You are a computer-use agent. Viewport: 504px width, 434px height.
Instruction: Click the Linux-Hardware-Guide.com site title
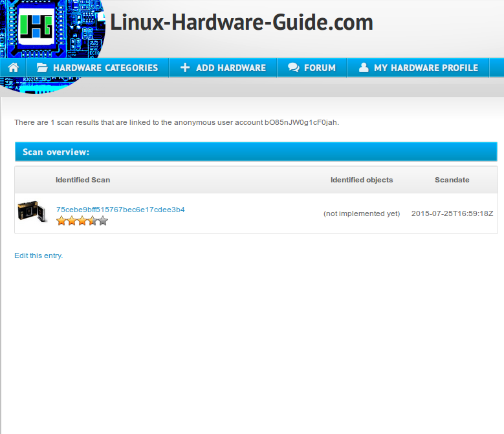tap(242, 23)
